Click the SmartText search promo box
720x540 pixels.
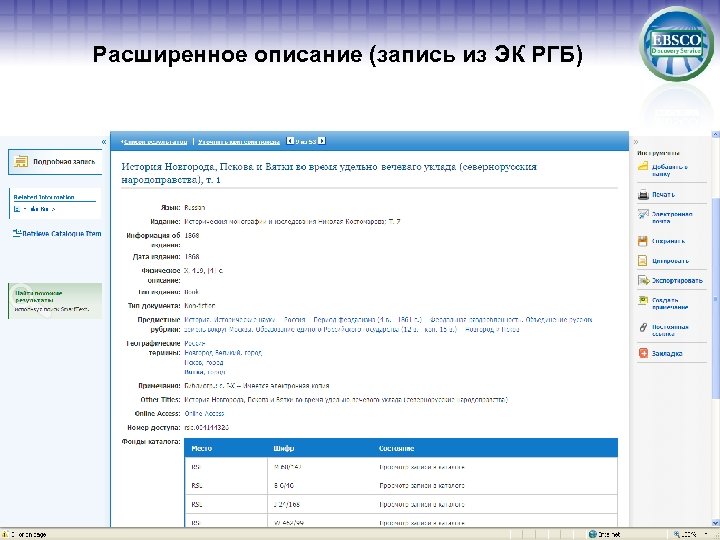pyautogui.click(x=55, y=301)
